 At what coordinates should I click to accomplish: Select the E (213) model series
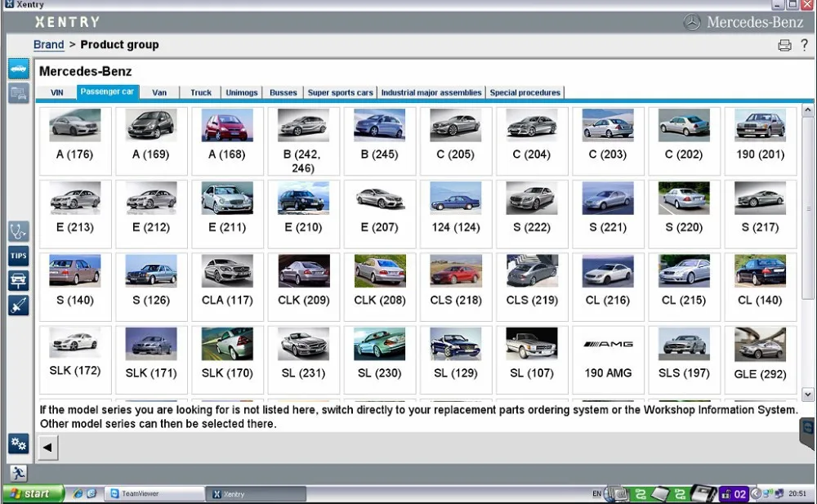pyautogui.click(x=75, y=214)
